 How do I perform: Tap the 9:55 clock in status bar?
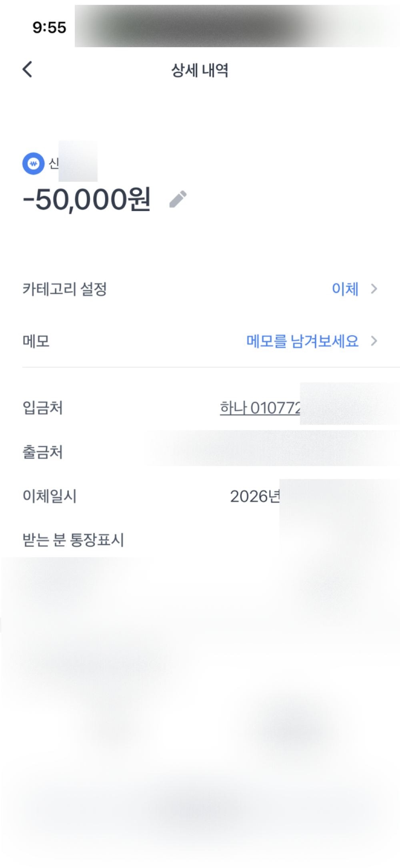[49, 28]
